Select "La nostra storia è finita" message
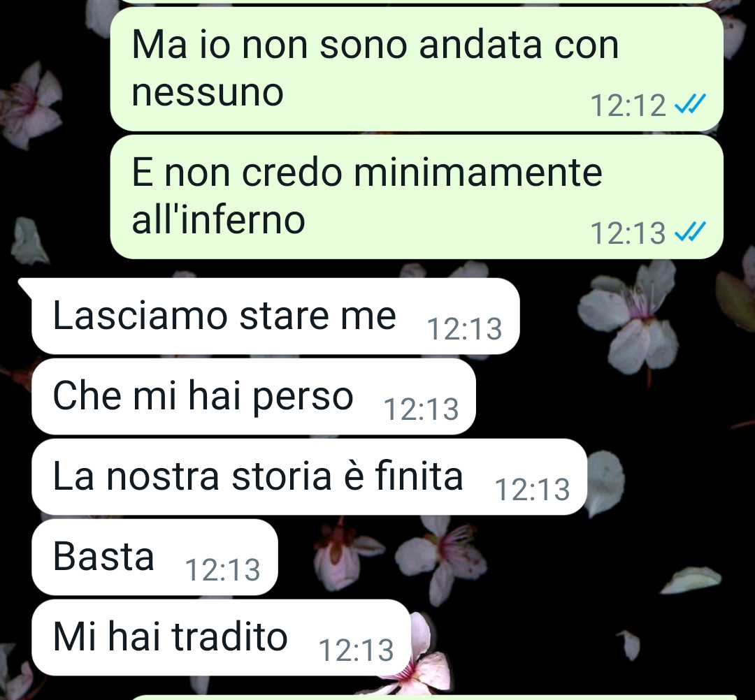Image resolution: width=755 pixels, height=700 pixels. 309,476
